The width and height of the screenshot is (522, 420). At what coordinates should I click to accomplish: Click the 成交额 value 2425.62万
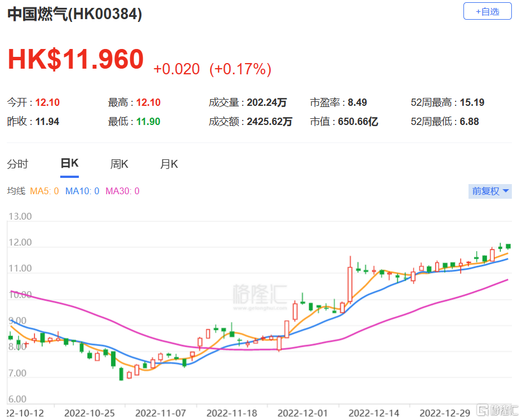point(270,122)
